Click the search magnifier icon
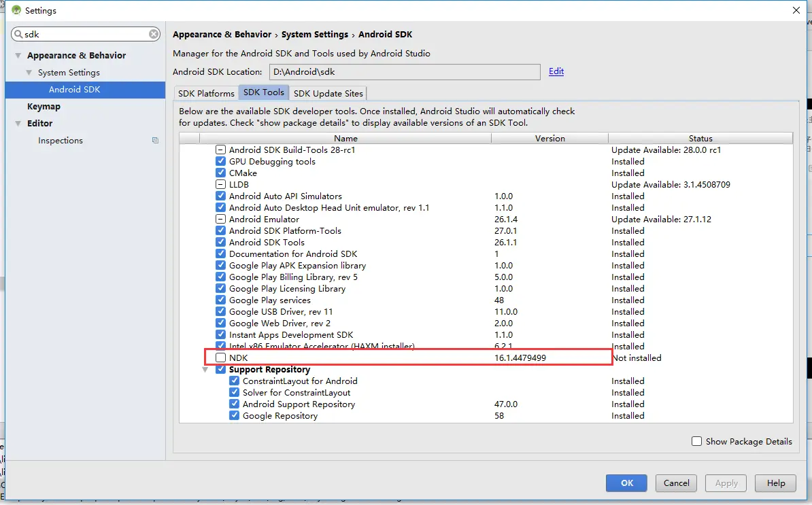This screenshot has height=505, width=812. [18, 34]
